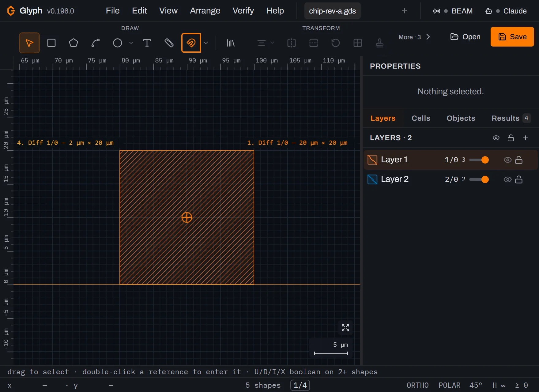Click the BEAM connection button
The width and height of the screenshot is (539, 392).
click(453, 11)
